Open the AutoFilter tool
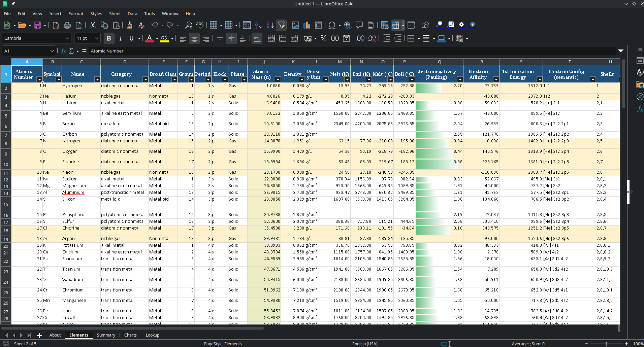The image size is (644, 347). point(281,25)
